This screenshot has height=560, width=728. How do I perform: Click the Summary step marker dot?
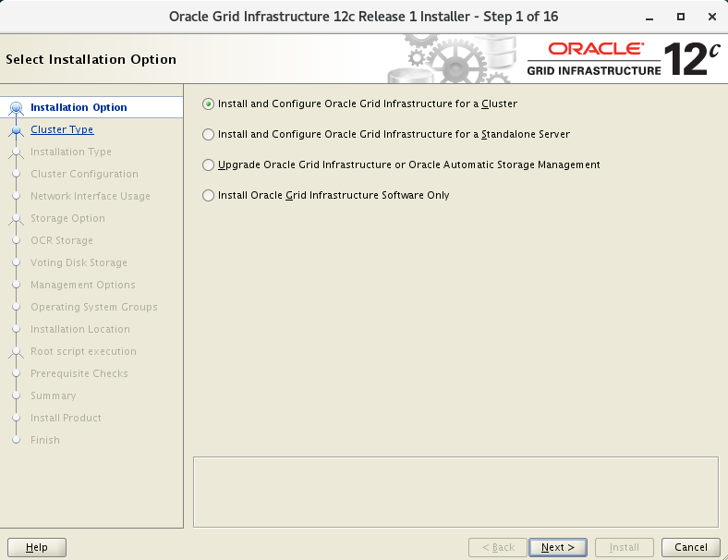(x=17, y=396)
